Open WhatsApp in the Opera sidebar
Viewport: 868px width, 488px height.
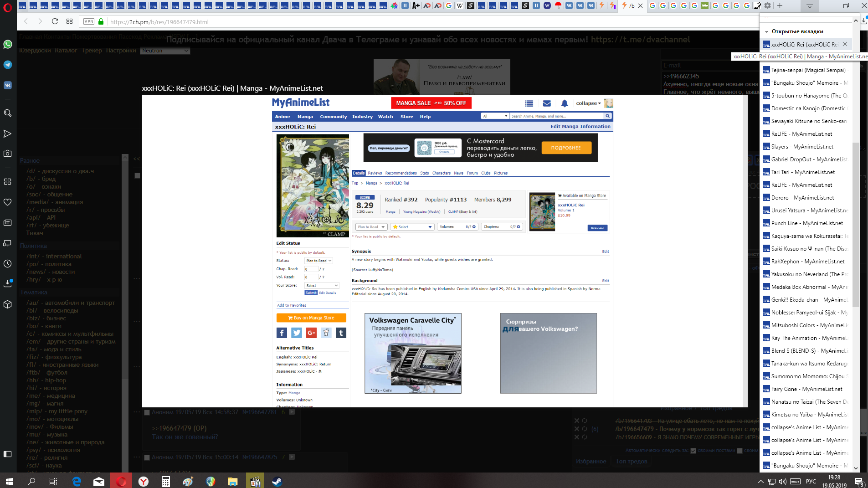click(x=7, y=44)
